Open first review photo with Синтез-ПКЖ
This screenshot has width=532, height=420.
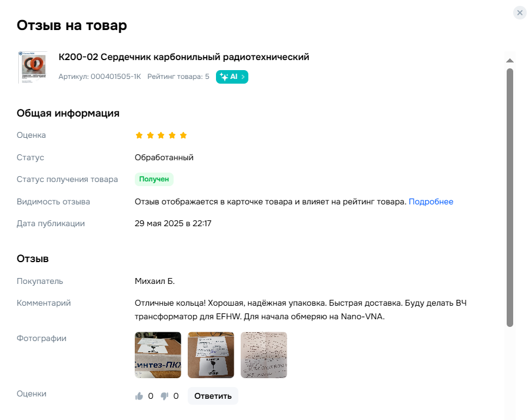(x=158, y=355)
